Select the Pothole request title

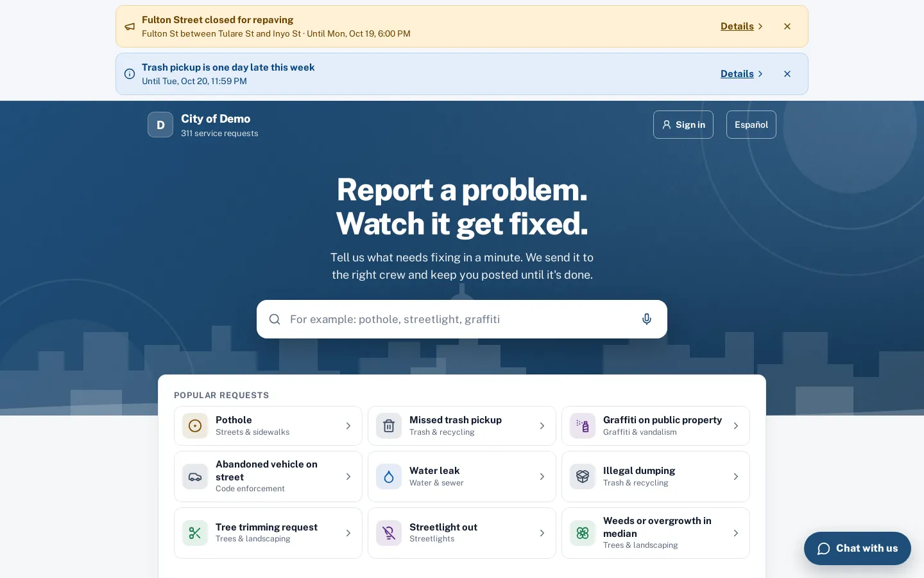[234, 420]
